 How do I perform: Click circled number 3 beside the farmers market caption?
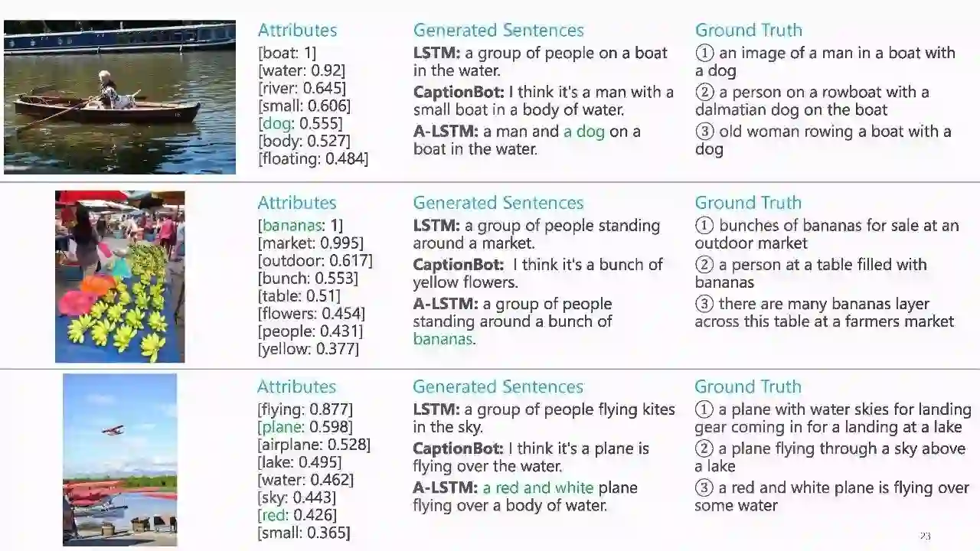click(704, 305)
